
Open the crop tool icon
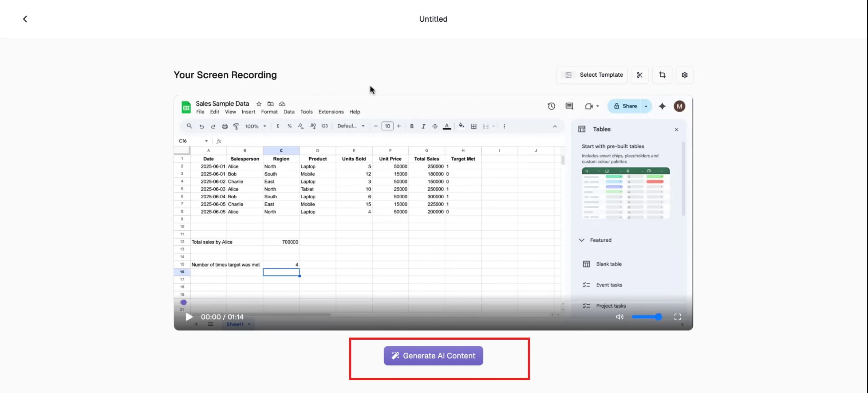pos(662,75)
